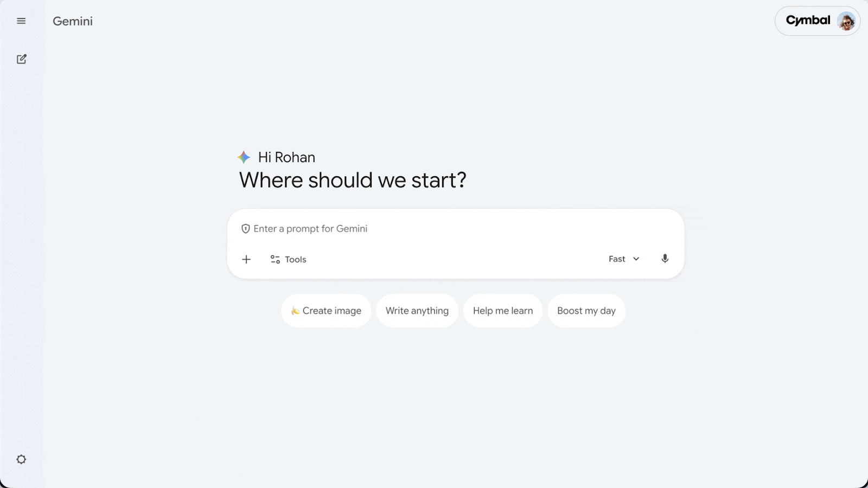
Task: Click the profile avatar picture
Action: [x=847, y=21]
